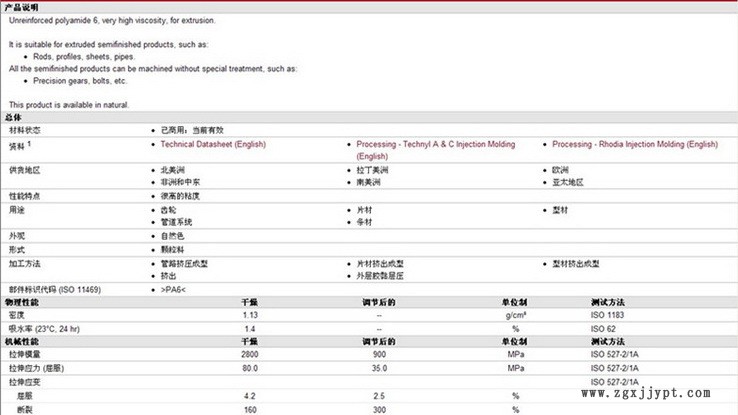This screenshot has height=415, width=738.
Task: Click the use entry 型材
Action: [x=560, y=210]
